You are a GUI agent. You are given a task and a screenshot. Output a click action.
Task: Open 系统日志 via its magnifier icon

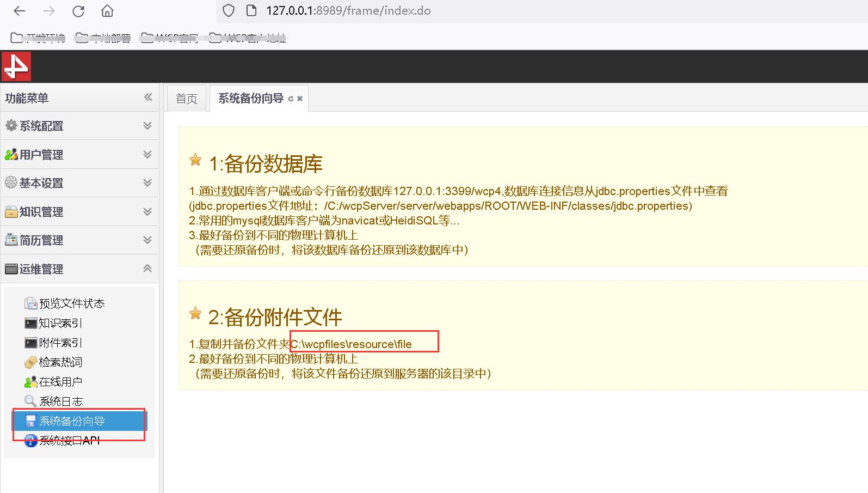click(30, 401)
